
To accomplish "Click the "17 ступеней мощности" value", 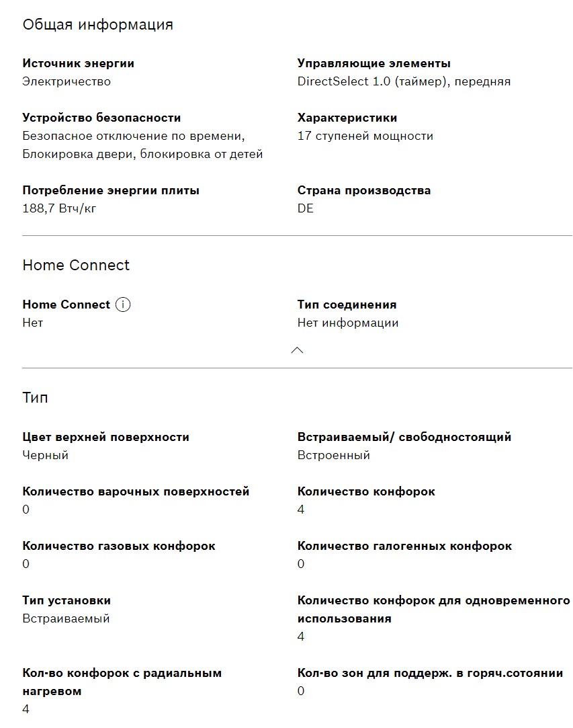I will 365,136.
